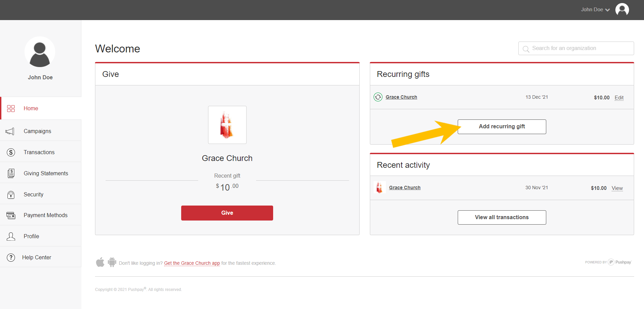Click the Grace Church heading in Give card
This screenshot has height=309, width=644.
[x=227, y=158]
